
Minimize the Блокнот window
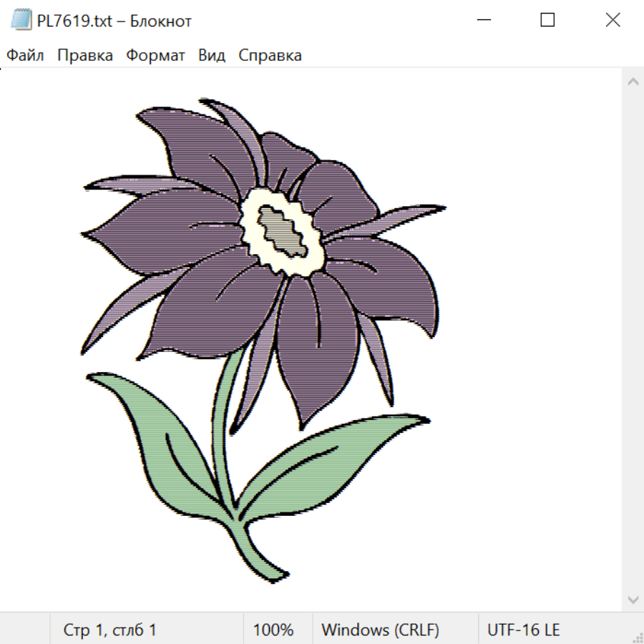tap(484, 21)
